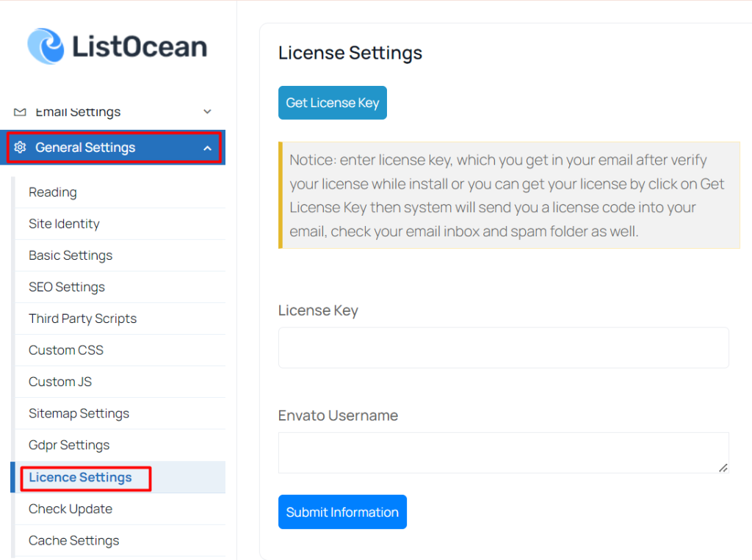Open the Reading submenu item
This screenshot has width=752, height=560.
point(120,192)
